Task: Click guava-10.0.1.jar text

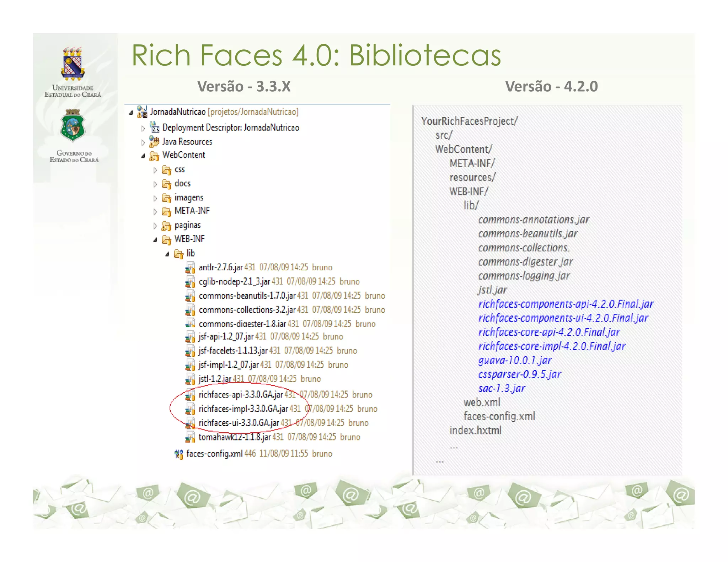Action: click(515, 360)
